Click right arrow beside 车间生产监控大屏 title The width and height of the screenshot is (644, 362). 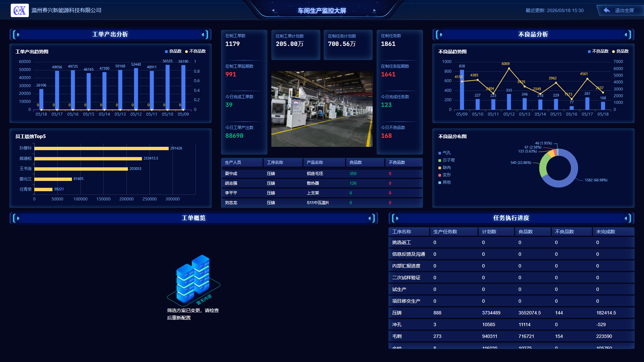click(375, 10)
